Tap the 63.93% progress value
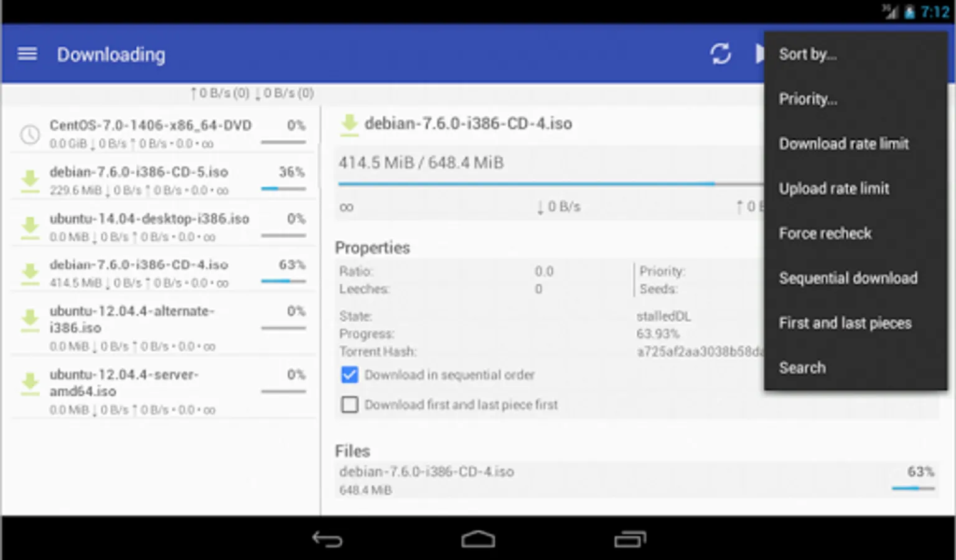Screen dimensions: 956x560 pyautogui.click(x=658, y=334)
